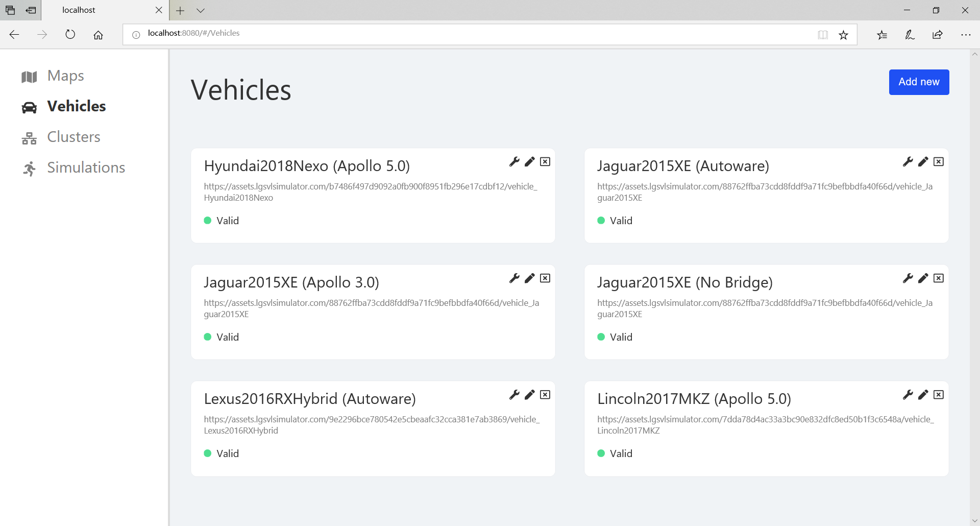Show tab previews chevron
980x526 pixels.
(x=201, y=10)
